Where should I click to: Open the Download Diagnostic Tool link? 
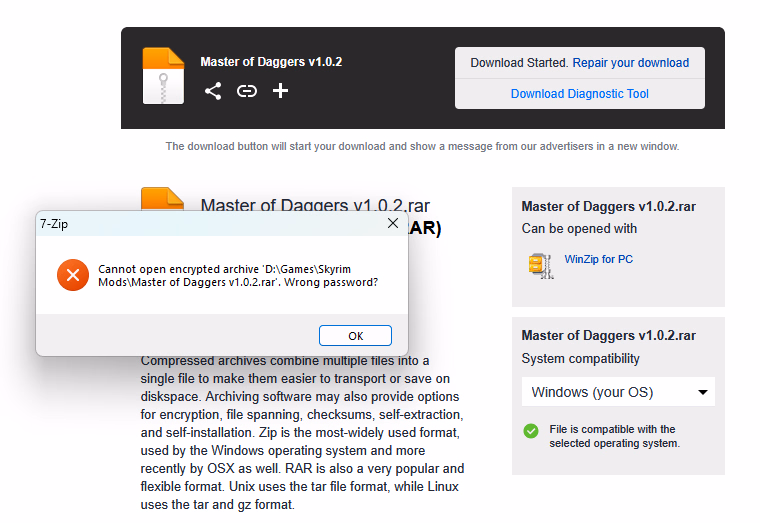[x=579, y=94]
